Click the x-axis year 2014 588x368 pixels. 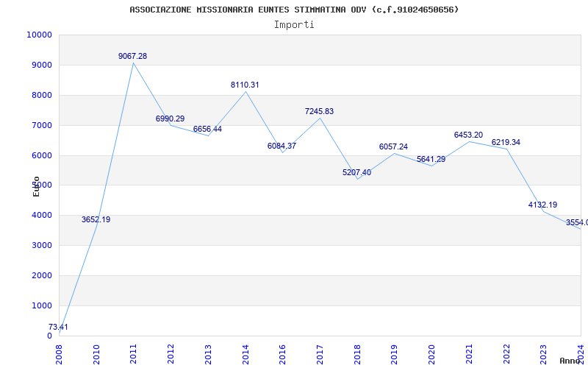tap(245, 354)
